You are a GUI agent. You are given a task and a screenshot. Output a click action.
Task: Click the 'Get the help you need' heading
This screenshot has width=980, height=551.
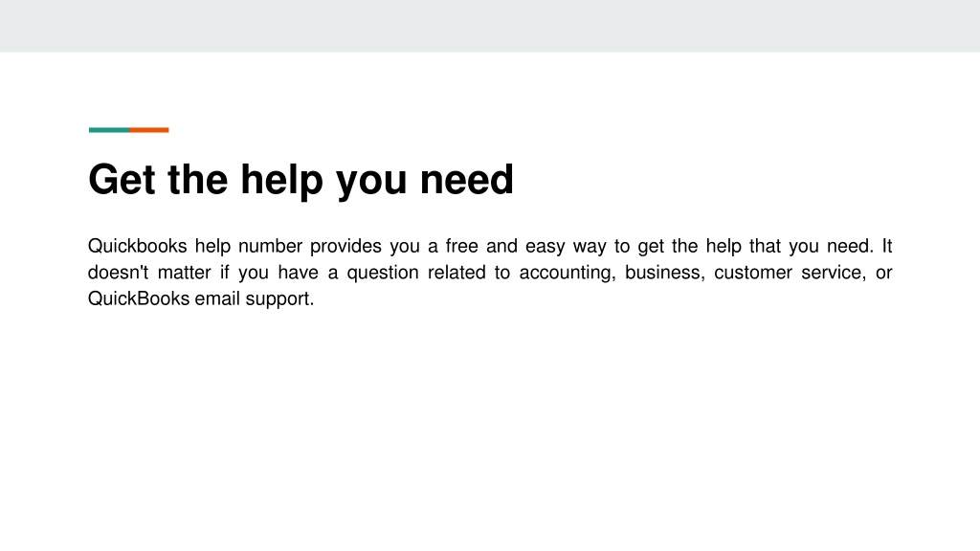(301, 180)
